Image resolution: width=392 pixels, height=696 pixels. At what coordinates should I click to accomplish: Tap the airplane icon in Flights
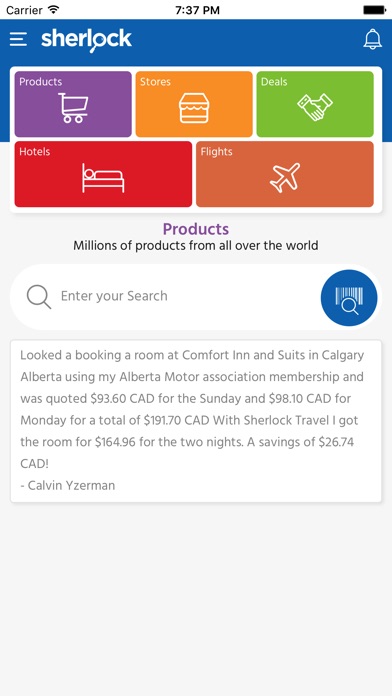(285, 178)
